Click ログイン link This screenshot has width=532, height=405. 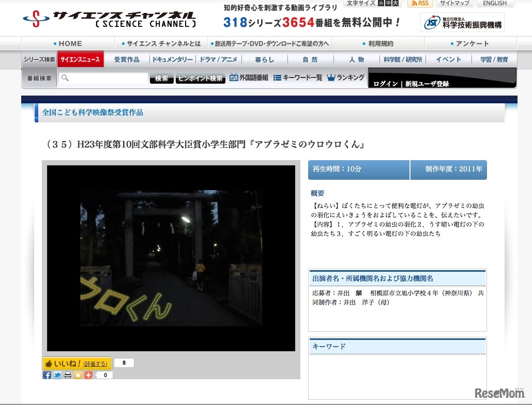point(386,84)
